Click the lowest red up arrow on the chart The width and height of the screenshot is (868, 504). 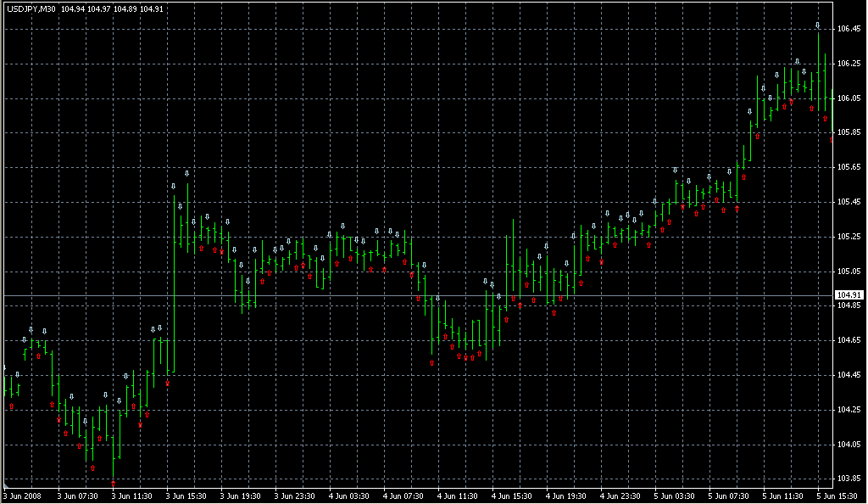114,484
